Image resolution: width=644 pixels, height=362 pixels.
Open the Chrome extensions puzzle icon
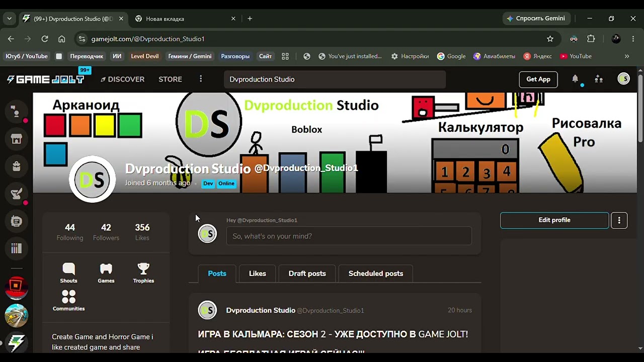591,39
